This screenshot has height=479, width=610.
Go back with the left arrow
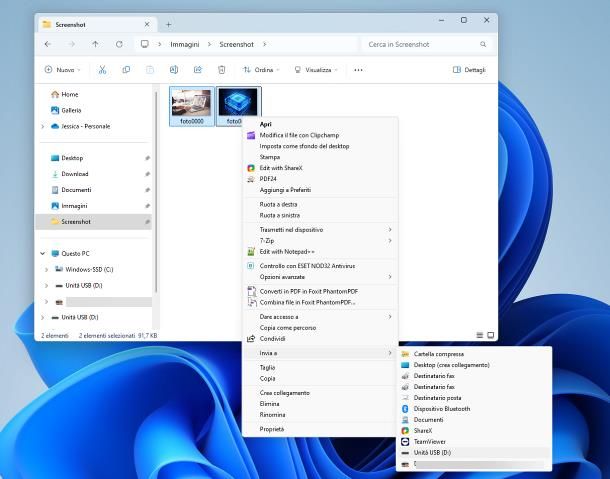(48, 44)
